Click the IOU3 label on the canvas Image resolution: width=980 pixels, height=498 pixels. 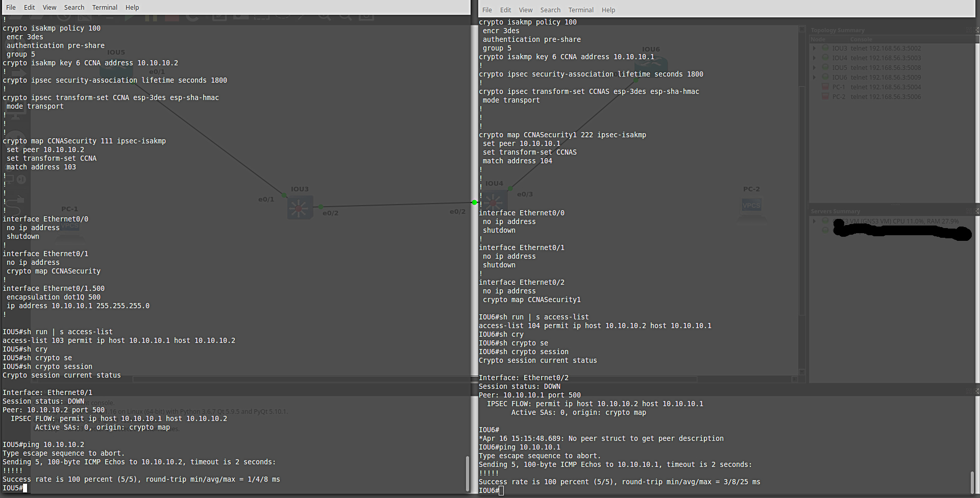click(x=300, y=189)
